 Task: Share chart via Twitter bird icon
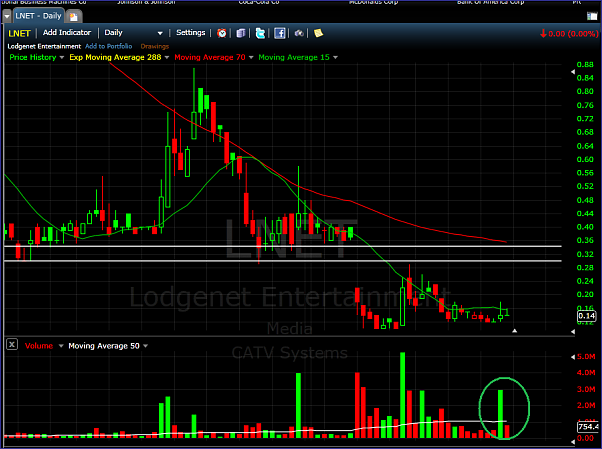(x=260, y=33)
